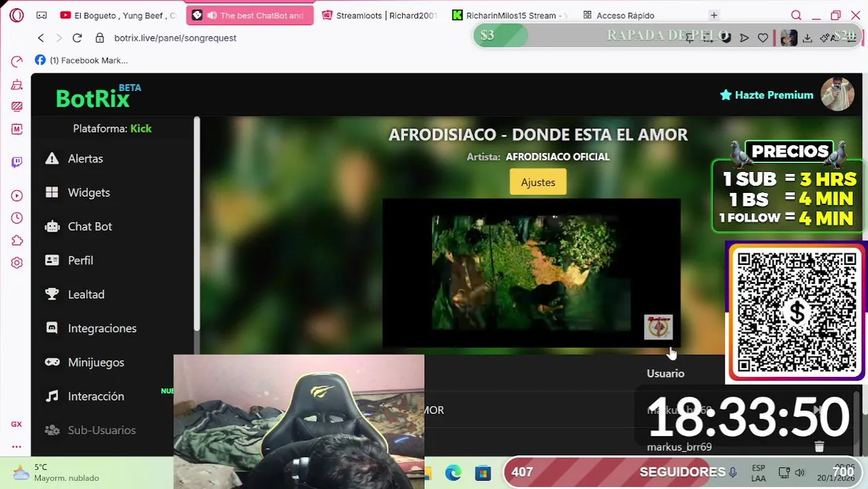Click the channel logo in video corner

[658, 327]
